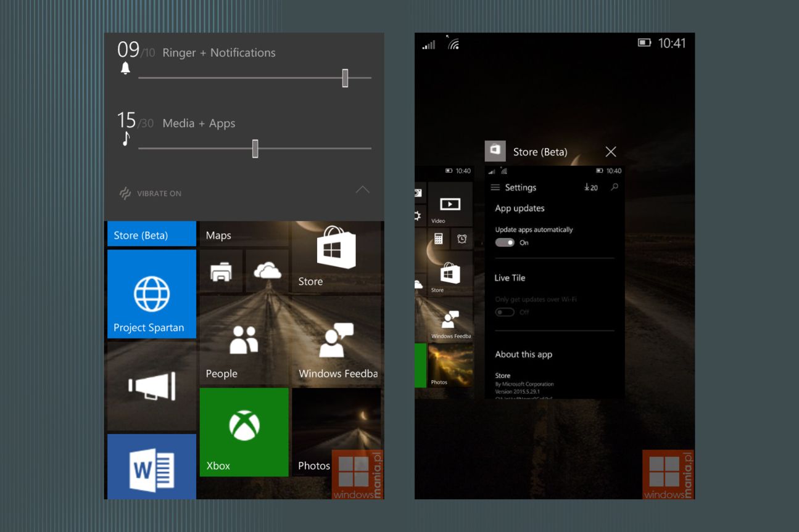The height and width of the screenshot is (532, 799).
Task: Open the hamburger menu in Store settings
Action: (495, 187)
